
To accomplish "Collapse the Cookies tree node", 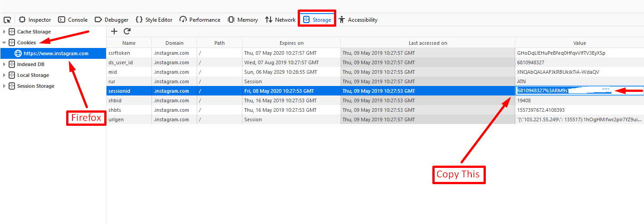I will click(x=5, y=43).
